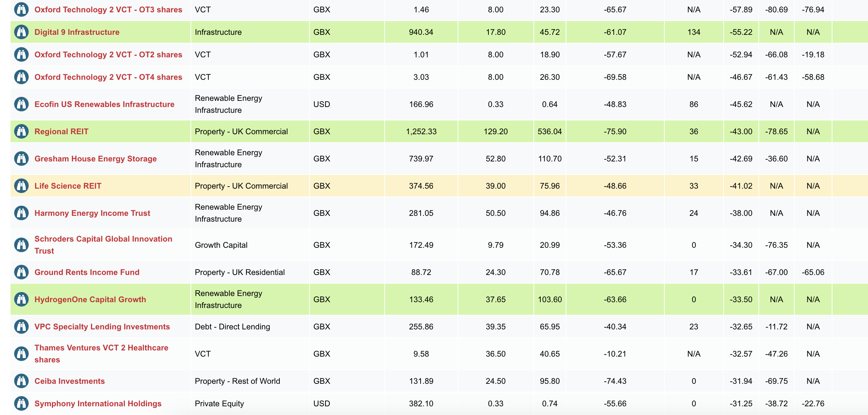Open Oxford Technology 2 VCT OT3 shares

coord(108,9)
